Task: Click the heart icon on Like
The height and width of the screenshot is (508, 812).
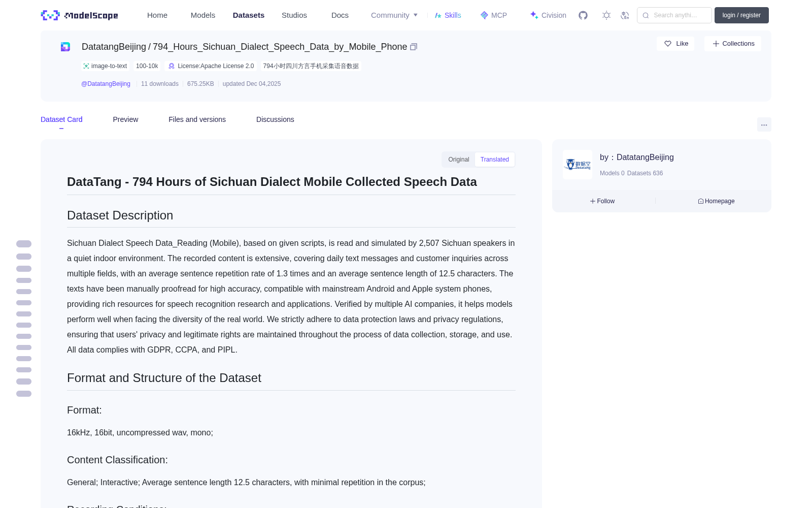Action: tap(668, 44)
